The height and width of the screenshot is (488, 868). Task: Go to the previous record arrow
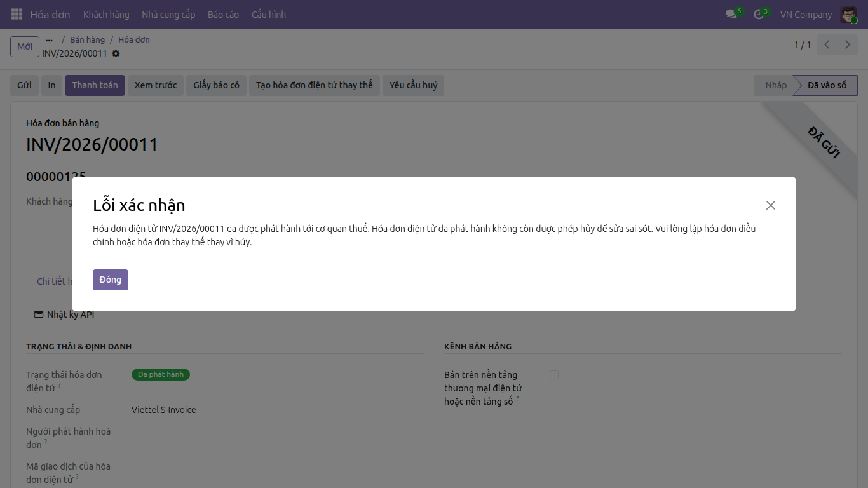(827, 44)
